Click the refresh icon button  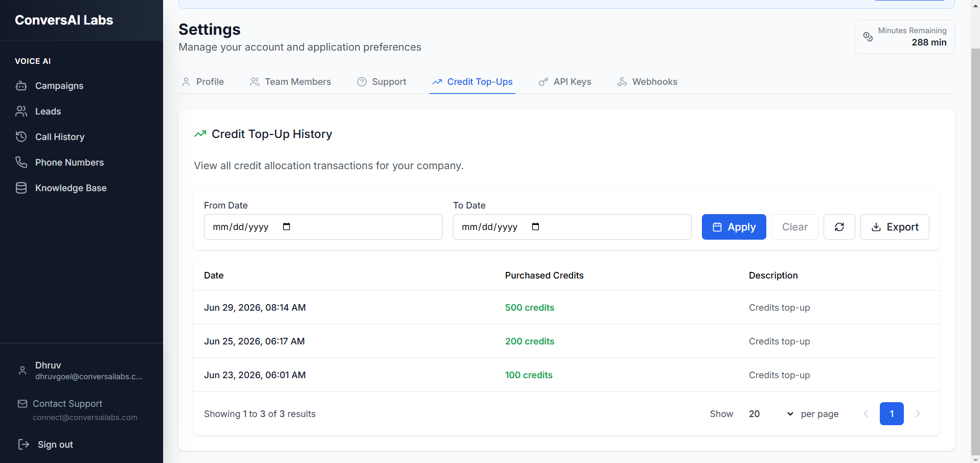pyautogui.click(x=839, y=227)
